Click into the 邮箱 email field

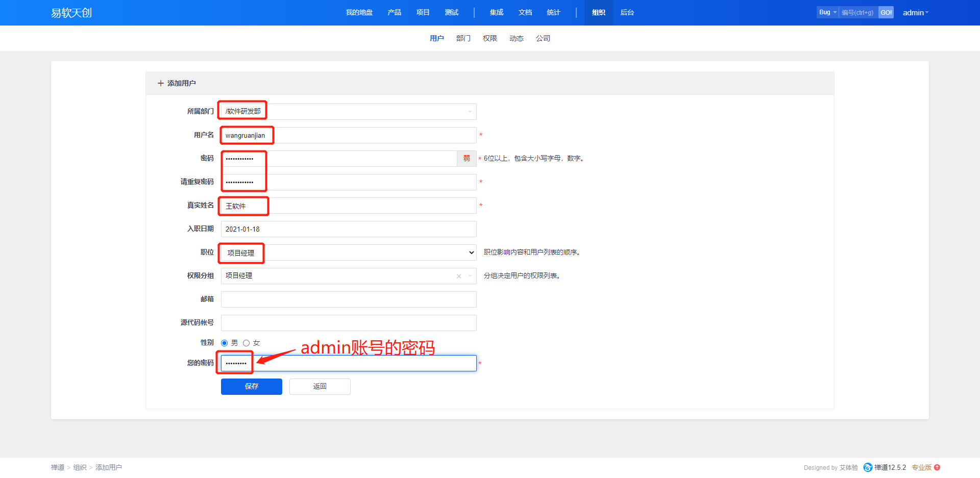(349, 299)
